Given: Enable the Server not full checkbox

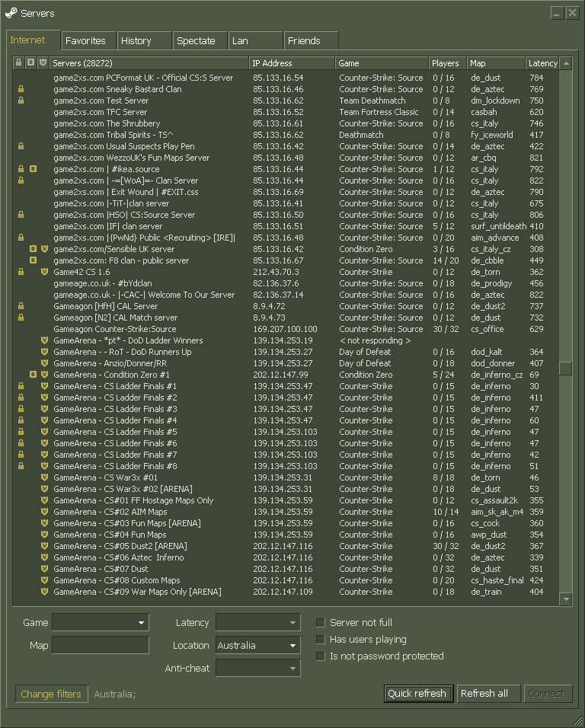Looking at the screenshot, I should [x=321, y=623].
